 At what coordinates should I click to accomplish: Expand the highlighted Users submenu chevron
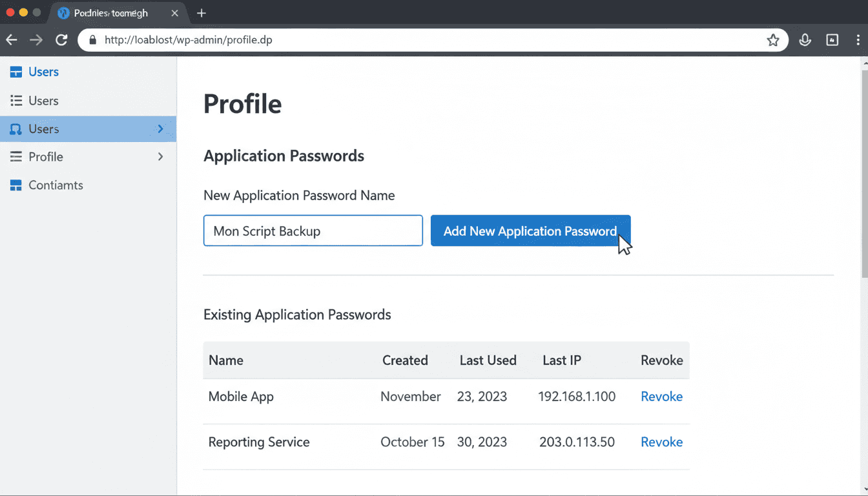pos(161,129)
